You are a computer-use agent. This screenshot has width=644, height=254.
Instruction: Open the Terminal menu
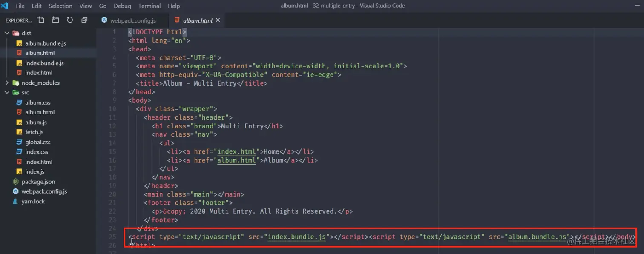tap(149, 6)
